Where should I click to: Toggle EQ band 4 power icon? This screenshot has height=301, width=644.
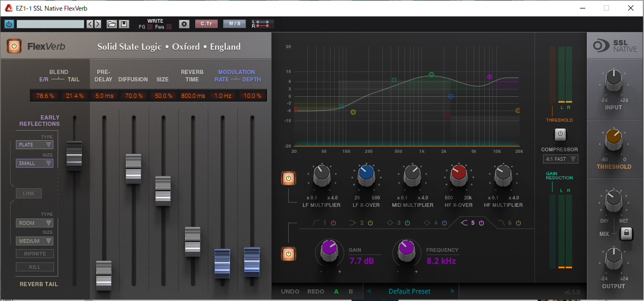click(x=444, y=223)
